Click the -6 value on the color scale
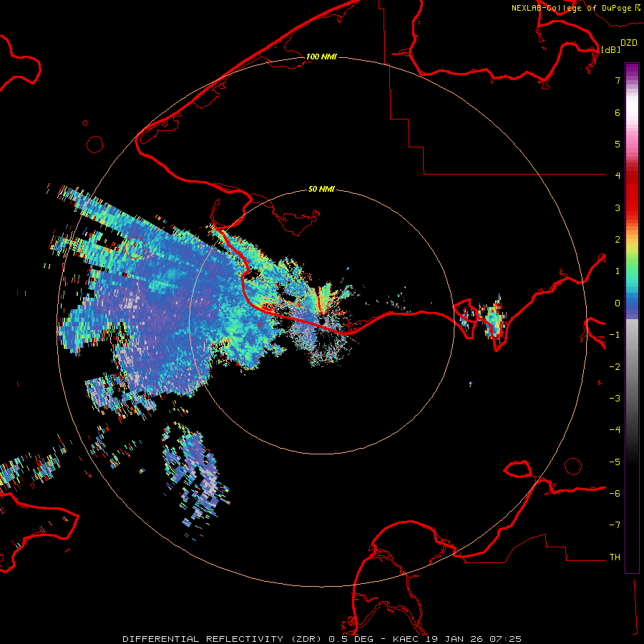This screenshot has width=644, height=644. point(615,494)
